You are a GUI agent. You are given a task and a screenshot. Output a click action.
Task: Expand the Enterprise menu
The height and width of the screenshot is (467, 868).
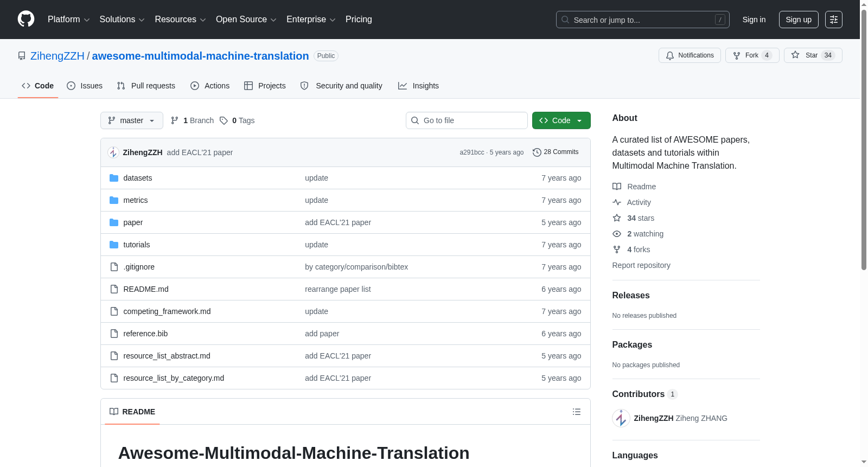coord(311,20)
